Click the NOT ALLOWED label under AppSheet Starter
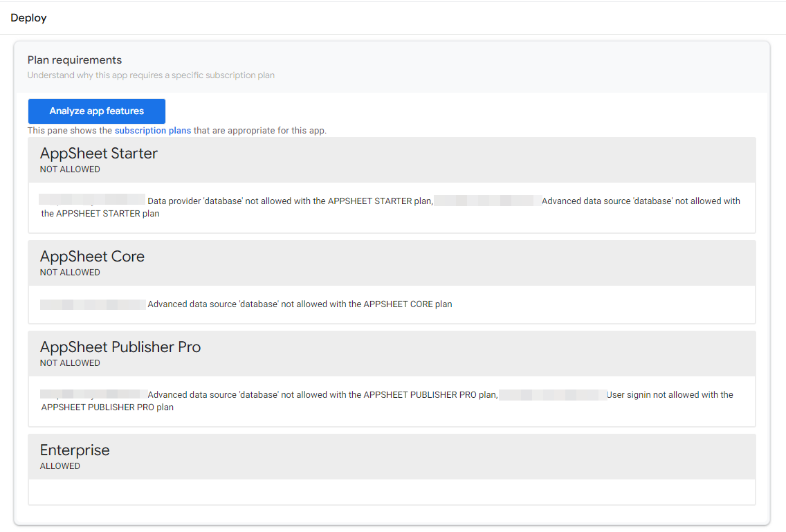The height and width of the screenshot is (532, 786). click(x=69, y=169)
